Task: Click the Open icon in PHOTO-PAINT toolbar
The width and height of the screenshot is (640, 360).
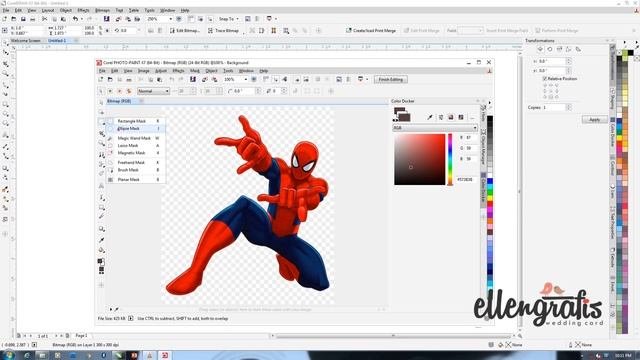Action: [110, 80]
